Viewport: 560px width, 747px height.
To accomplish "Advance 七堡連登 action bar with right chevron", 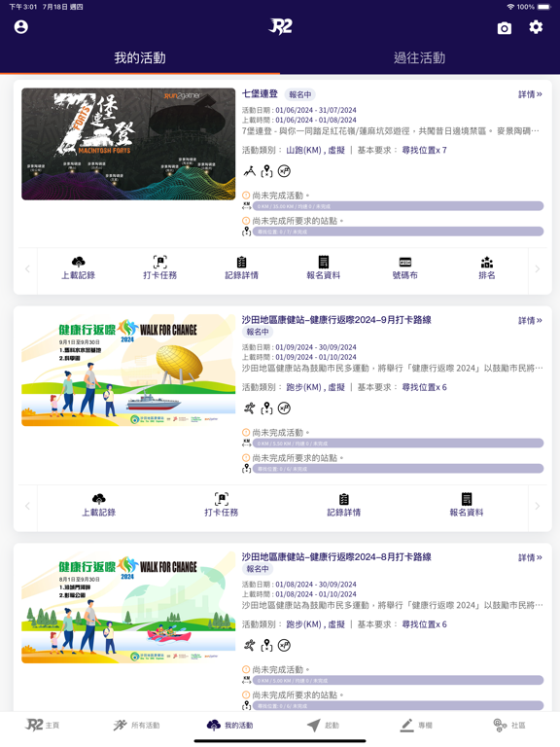I will pos(537,269).
